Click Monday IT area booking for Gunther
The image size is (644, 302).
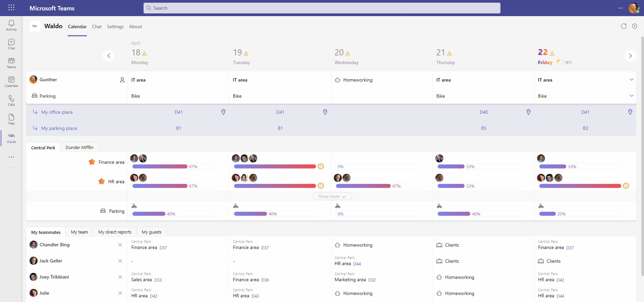click(139, 80)
